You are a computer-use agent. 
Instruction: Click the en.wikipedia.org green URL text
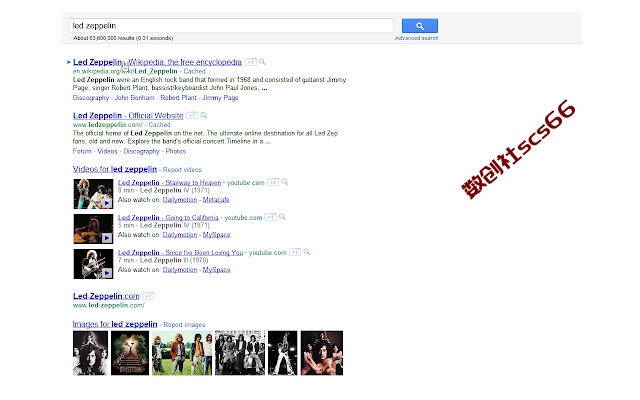[x=125, y=71]
